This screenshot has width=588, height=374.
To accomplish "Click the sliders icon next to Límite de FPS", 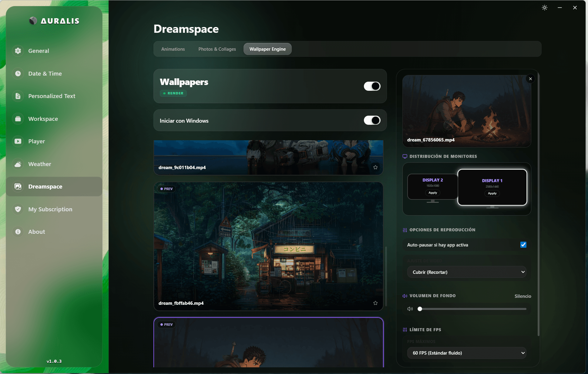I will pyautogui.click(x=405, y=330).
